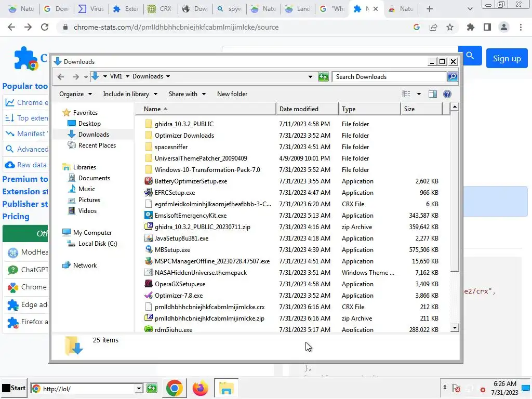Open the Share with dropdown
This screenshot has width=532, height=399.
coord(187,94)
